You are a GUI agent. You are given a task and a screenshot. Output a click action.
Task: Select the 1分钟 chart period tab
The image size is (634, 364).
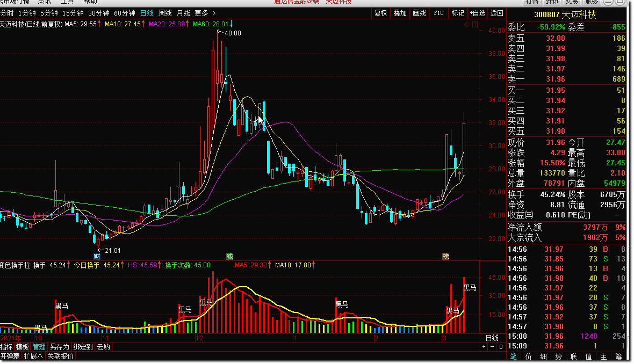click(27, 13)
